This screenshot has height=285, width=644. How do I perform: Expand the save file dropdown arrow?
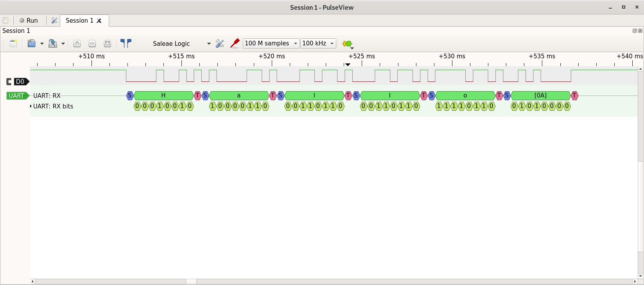click(x=63, y=43)
